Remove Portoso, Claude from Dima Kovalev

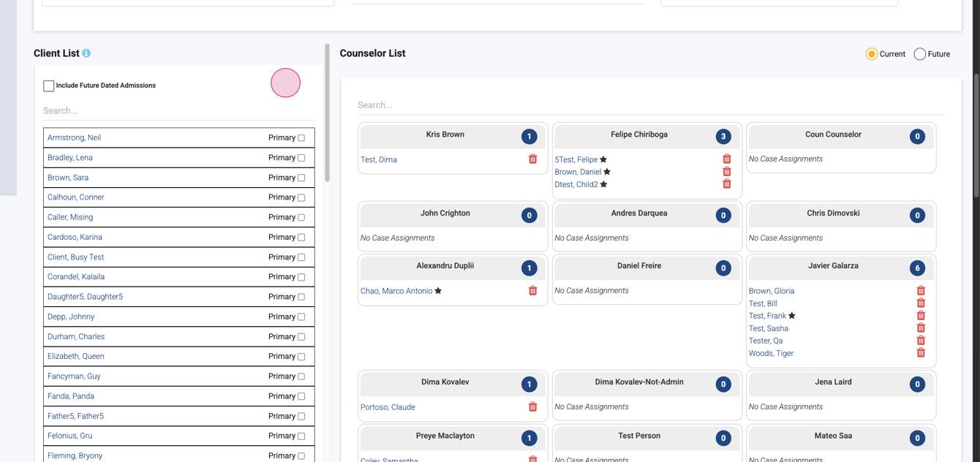[x=532, y=406]
